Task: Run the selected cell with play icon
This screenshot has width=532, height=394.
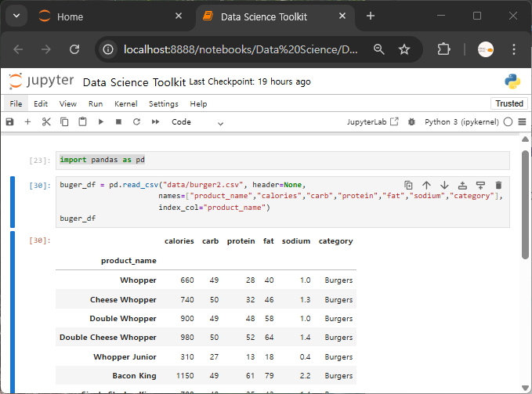Action: tap(101, 121)
